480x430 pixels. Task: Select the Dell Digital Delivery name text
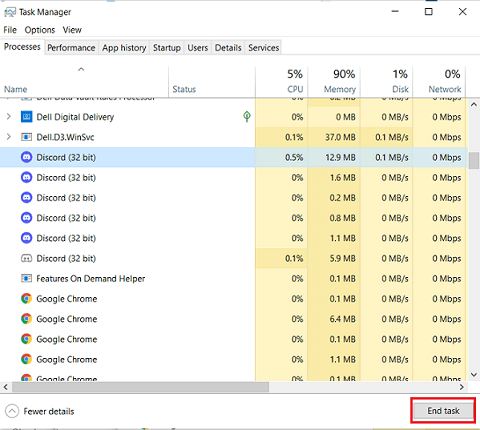click(75, 117)
